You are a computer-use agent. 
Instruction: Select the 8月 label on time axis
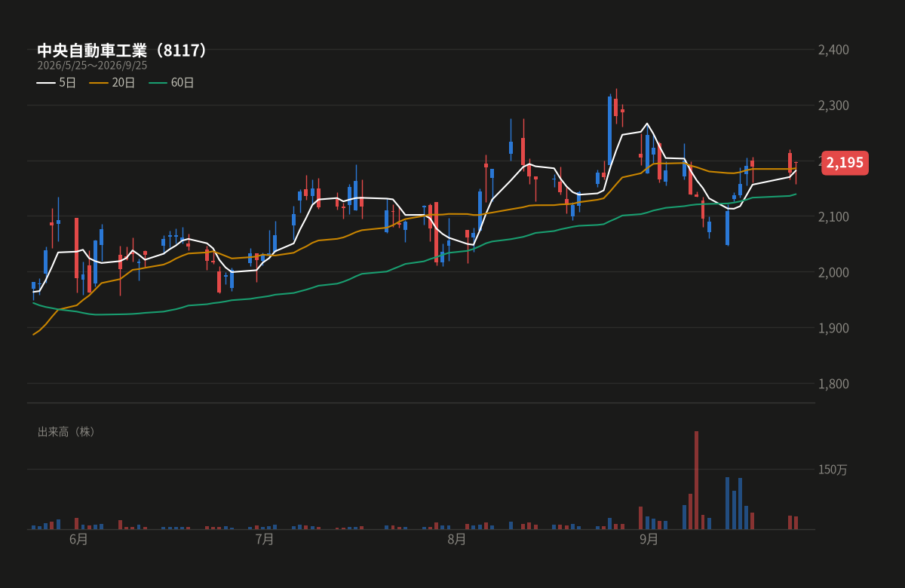[456, 540]
